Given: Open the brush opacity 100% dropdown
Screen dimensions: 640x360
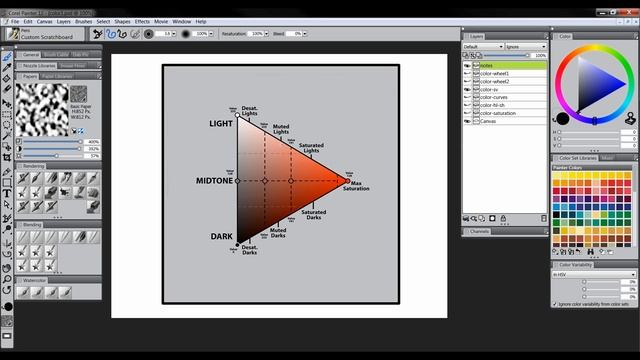Looking at the screenshot, I should 211,34.
